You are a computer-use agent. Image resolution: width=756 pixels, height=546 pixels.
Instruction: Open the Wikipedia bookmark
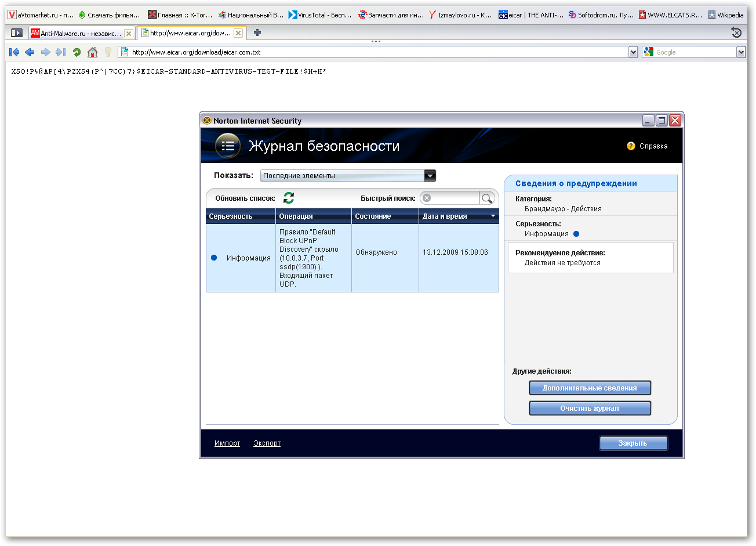726,15
